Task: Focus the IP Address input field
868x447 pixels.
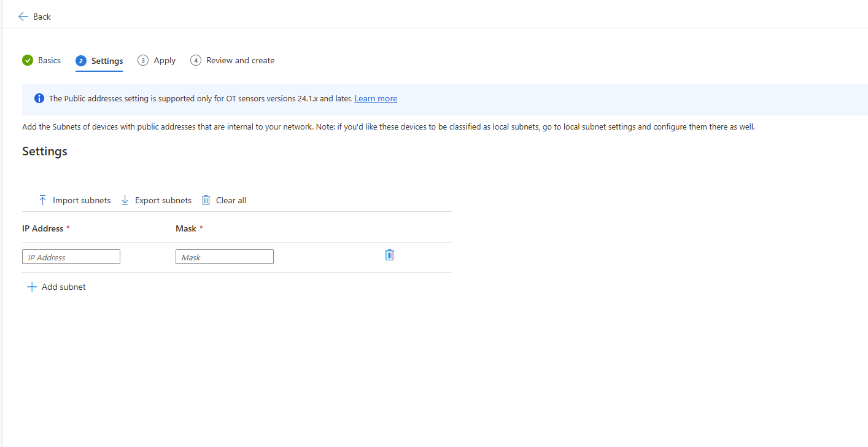Action: pyautogui.click(x=71, y=257)
